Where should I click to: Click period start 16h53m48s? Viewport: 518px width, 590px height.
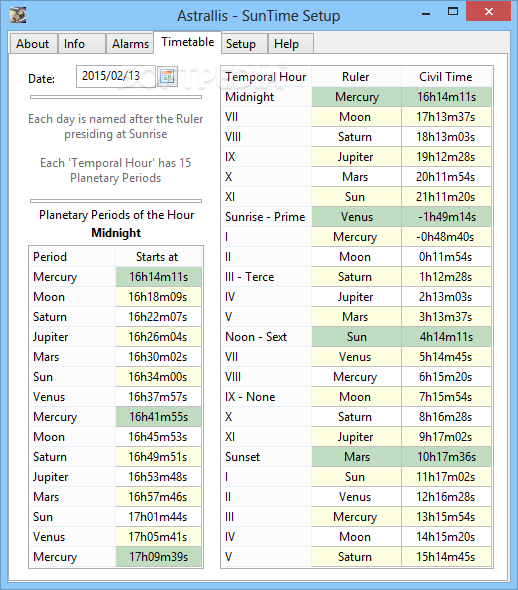point(158,477)
